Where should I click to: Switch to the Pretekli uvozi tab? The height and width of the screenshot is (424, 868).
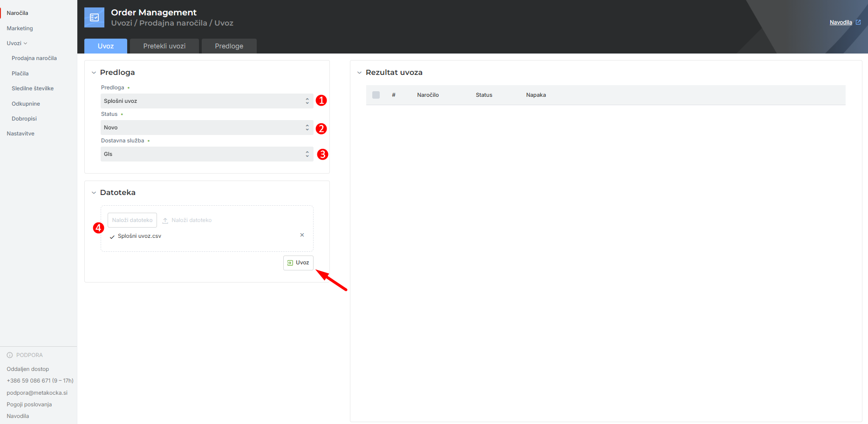(164, 46)
